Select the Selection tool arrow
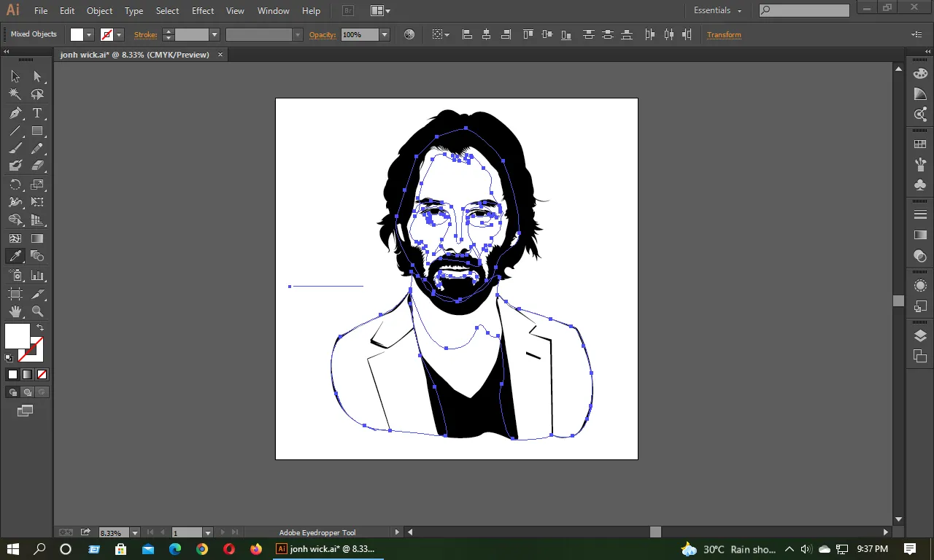This screenshot has height=560, width=934. point(15,77)
